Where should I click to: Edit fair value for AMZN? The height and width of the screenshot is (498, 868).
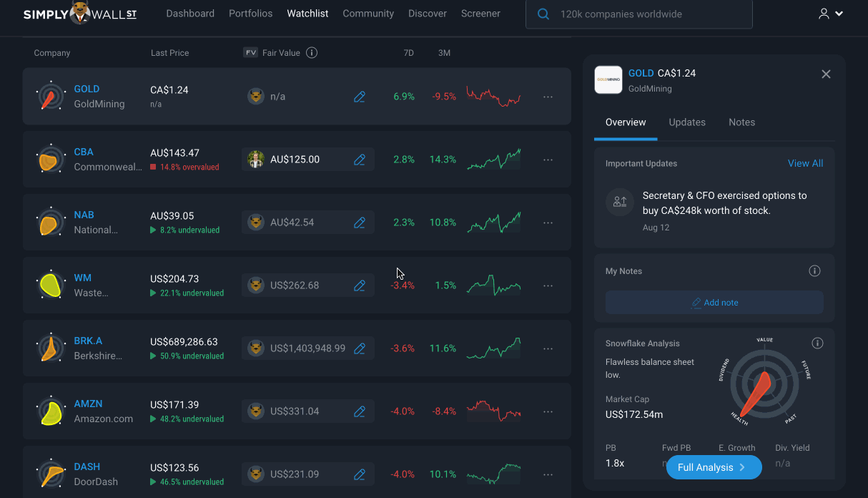point(360,411)
